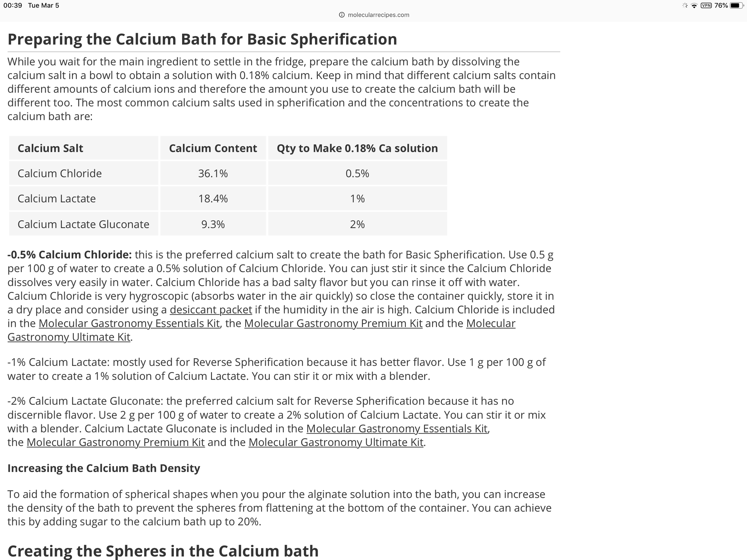The width and height of the screenshot is (747, 560).
Task: Tap the 76% battery percentage
Action: coord(721,6)
